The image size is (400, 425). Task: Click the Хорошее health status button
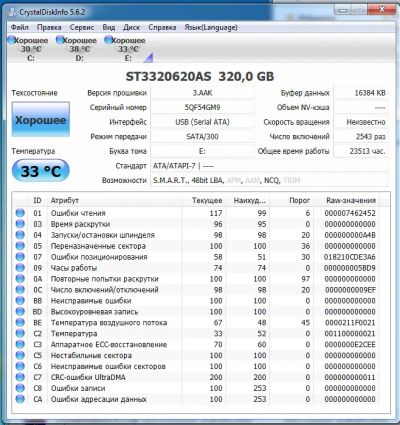click(41, 119)
